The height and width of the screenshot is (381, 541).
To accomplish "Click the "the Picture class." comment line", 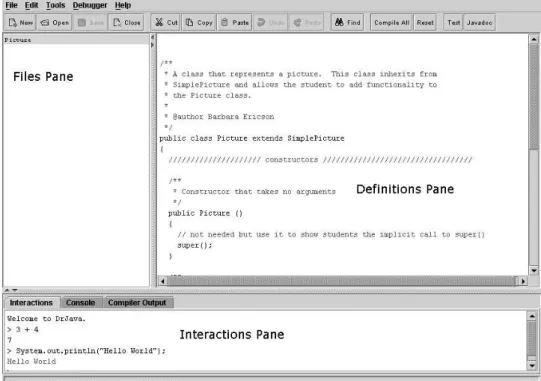I will [x=208, y=95].
